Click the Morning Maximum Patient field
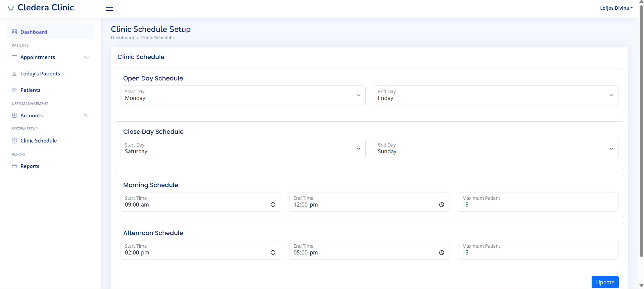The height and width of the screenshot is (289, 644). (x=538, y=202)
